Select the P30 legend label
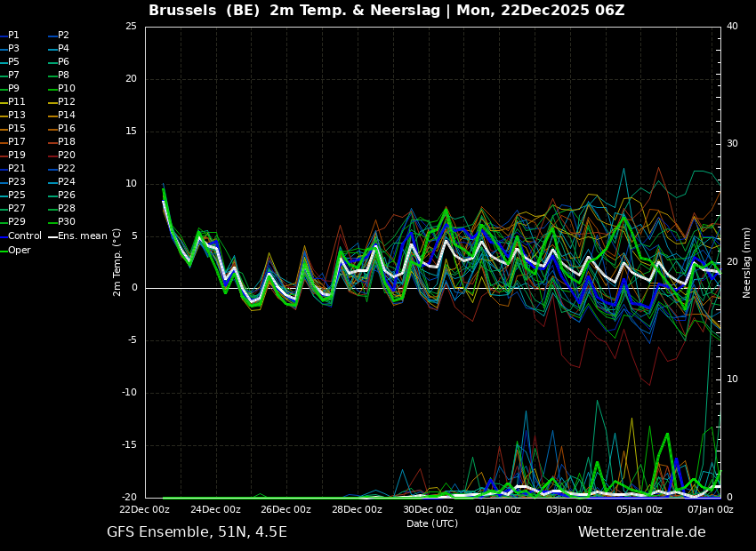756x551 pixels. click(66, 222)
